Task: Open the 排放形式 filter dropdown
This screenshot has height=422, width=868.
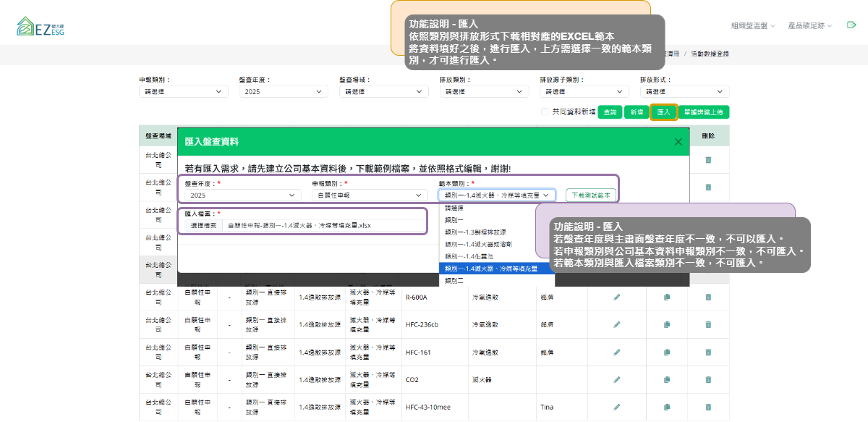Action: [684, 92]
